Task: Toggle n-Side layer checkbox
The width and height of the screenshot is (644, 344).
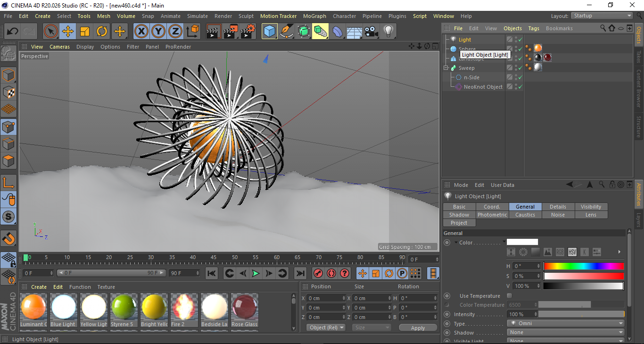Action: (x=510, y=77)
